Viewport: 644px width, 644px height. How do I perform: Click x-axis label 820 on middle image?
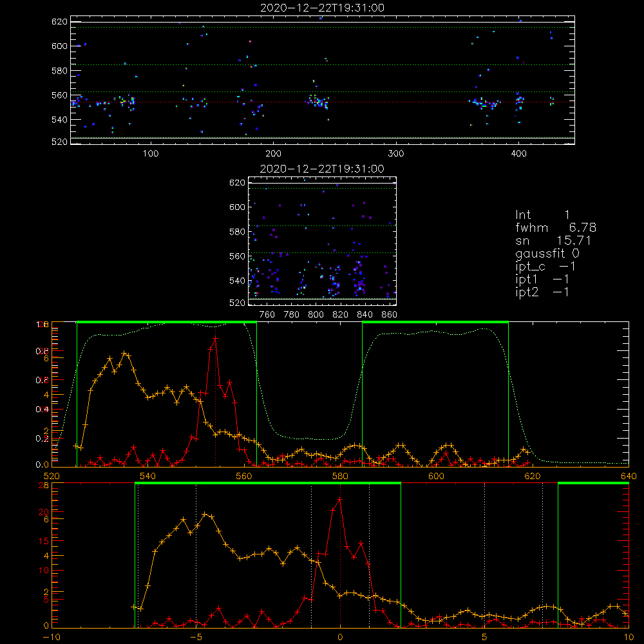point(341,315)
